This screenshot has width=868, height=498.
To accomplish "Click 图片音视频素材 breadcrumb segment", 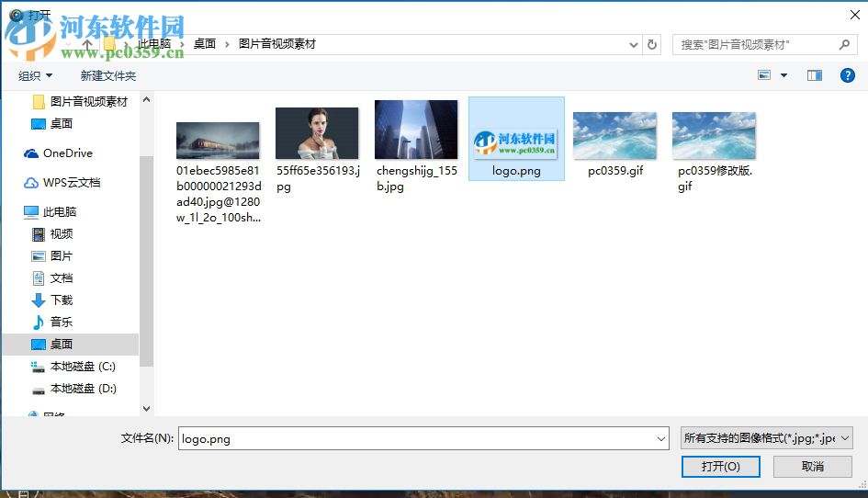I will [x=276, y=44].
